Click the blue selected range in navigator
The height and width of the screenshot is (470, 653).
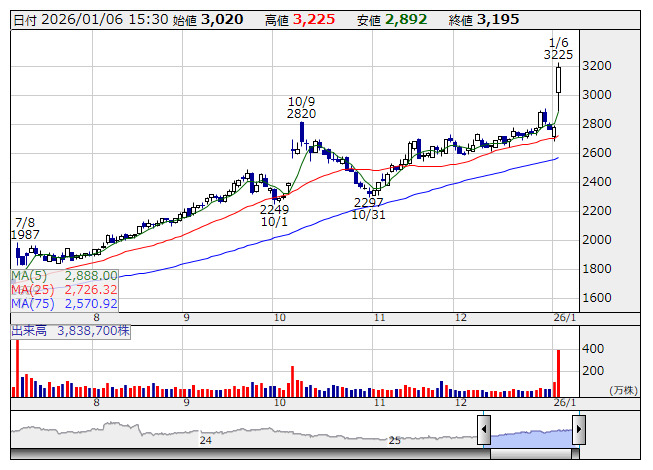[x=531, y=436]
